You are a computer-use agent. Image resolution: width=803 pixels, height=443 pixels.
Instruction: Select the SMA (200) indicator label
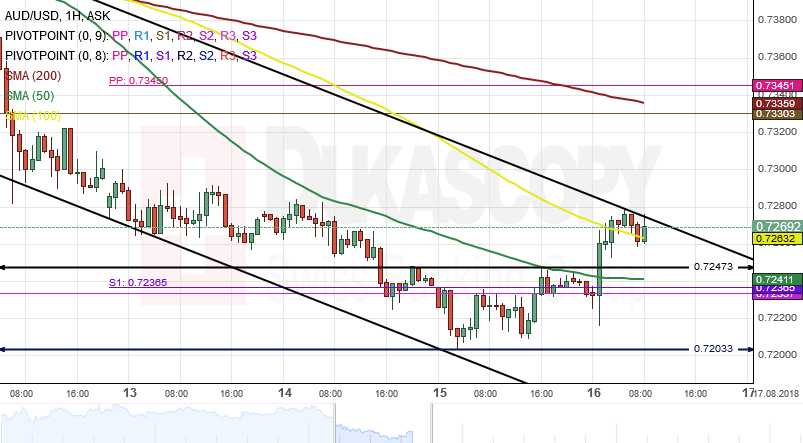33,76
